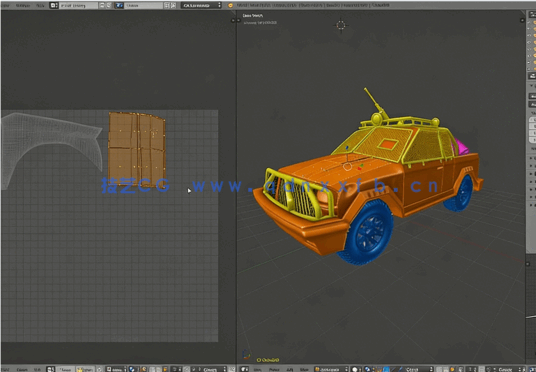Viewport: 536px width, 372px height.
Task: Open the pivot point selector in 3D header
Action: point(369,369)
